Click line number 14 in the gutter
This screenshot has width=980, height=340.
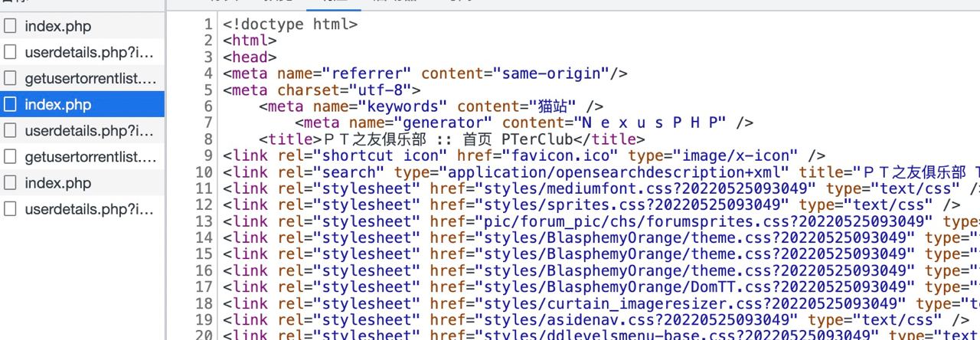point(204,237)
